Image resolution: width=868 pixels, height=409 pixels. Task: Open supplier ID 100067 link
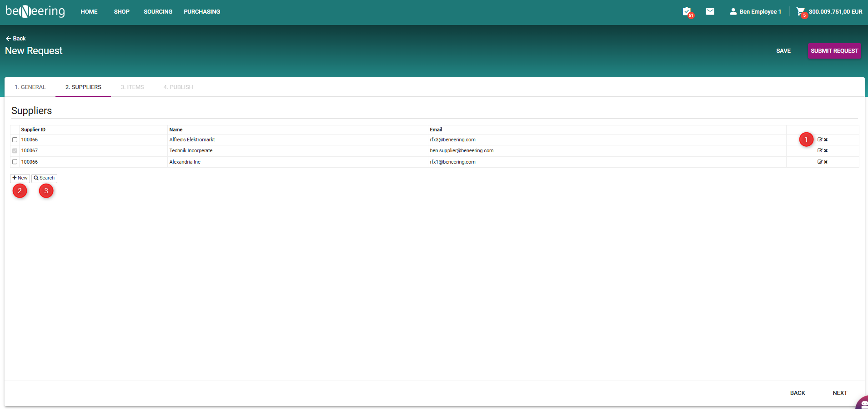(30, 151)
